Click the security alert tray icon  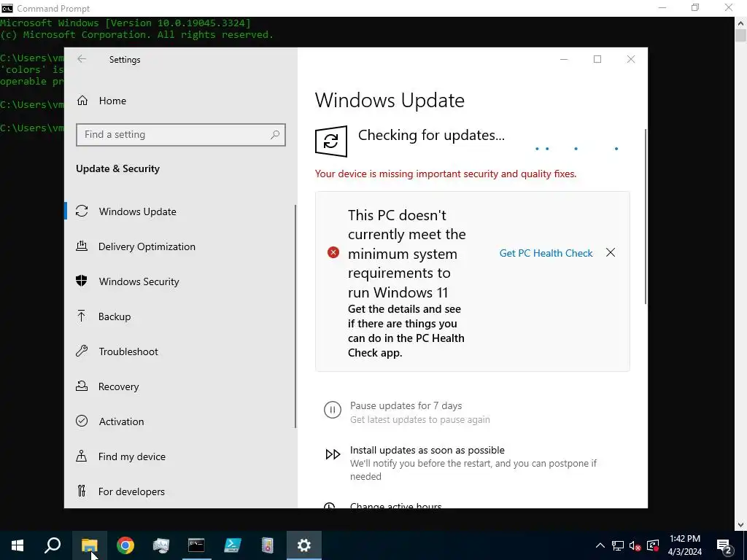point(653,545)
